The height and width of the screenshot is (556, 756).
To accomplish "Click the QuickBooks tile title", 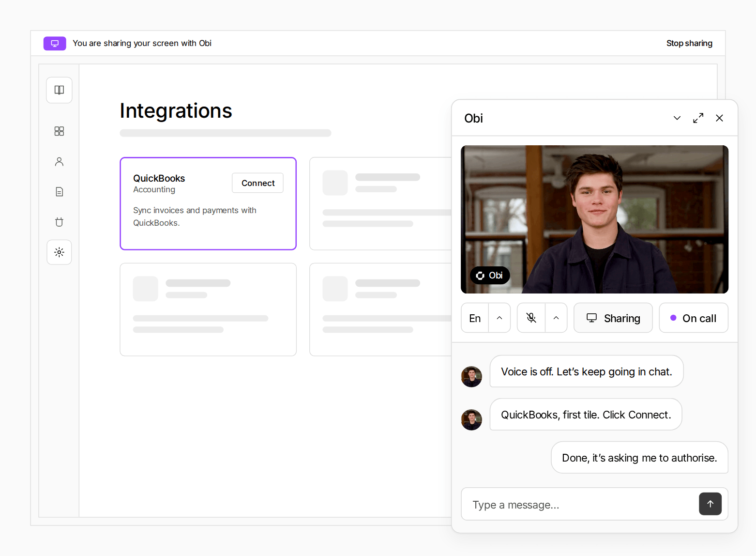I will tap(159, 178).
